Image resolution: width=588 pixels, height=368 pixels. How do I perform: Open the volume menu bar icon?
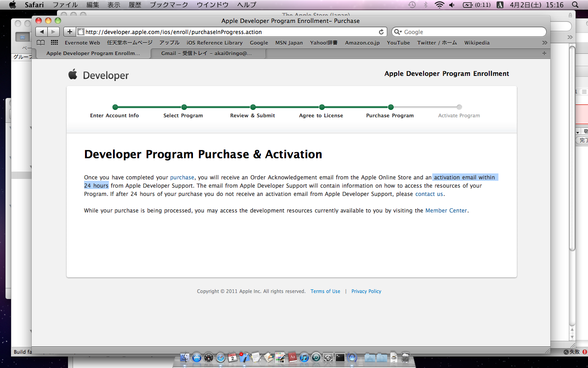(452, 5)
